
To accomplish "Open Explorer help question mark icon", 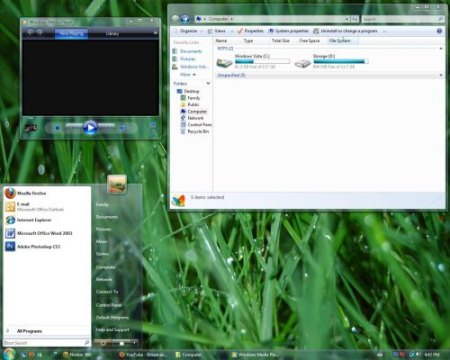I will (439, 31).
